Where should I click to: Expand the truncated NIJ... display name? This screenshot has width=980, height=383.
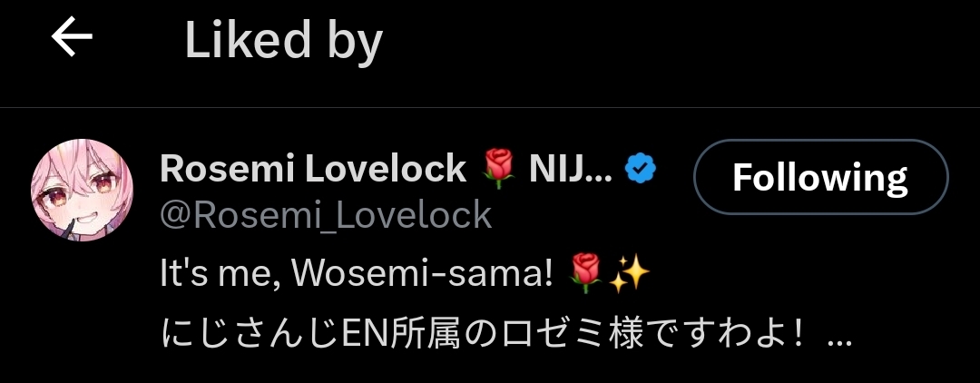tap(571, 169)
